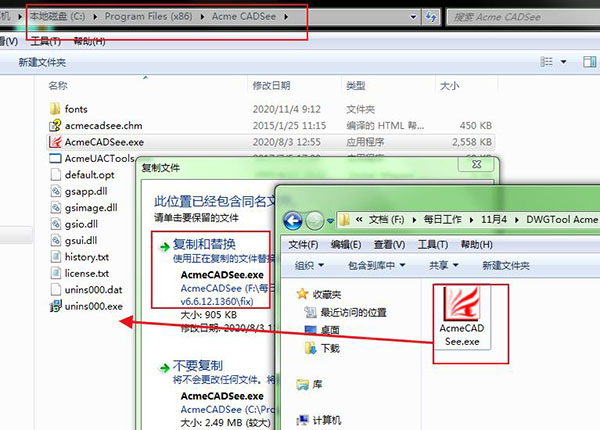The width and height of the screenshot is (600, 430).
Task: Expand the arrow after 本地磁盘 (C:)
Action: point(95,17)
